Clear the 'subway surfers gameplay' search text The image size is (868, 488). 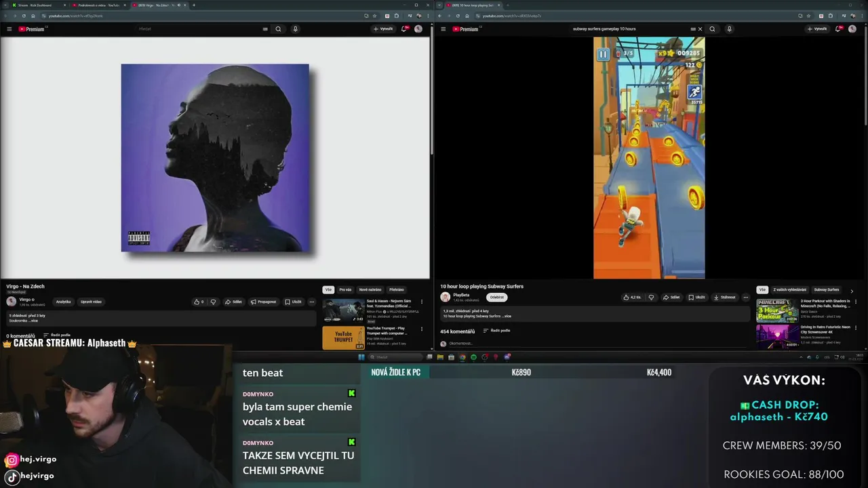point(700,29)
